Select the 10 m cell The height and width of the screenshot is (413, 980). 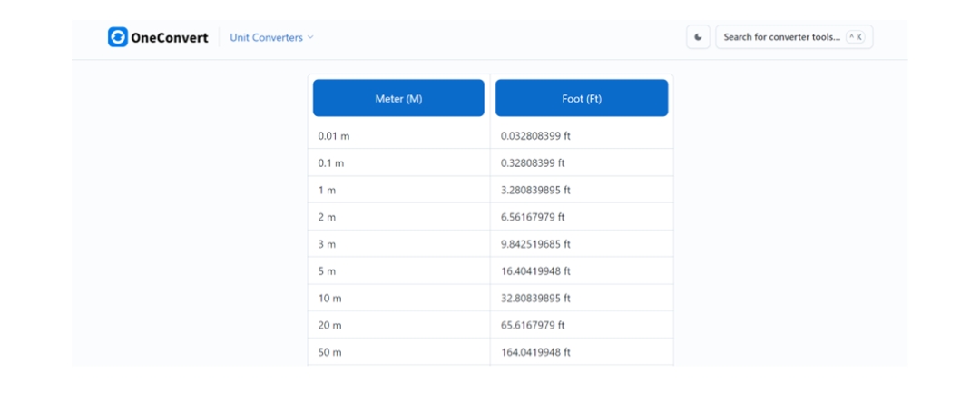click(398, 298)
